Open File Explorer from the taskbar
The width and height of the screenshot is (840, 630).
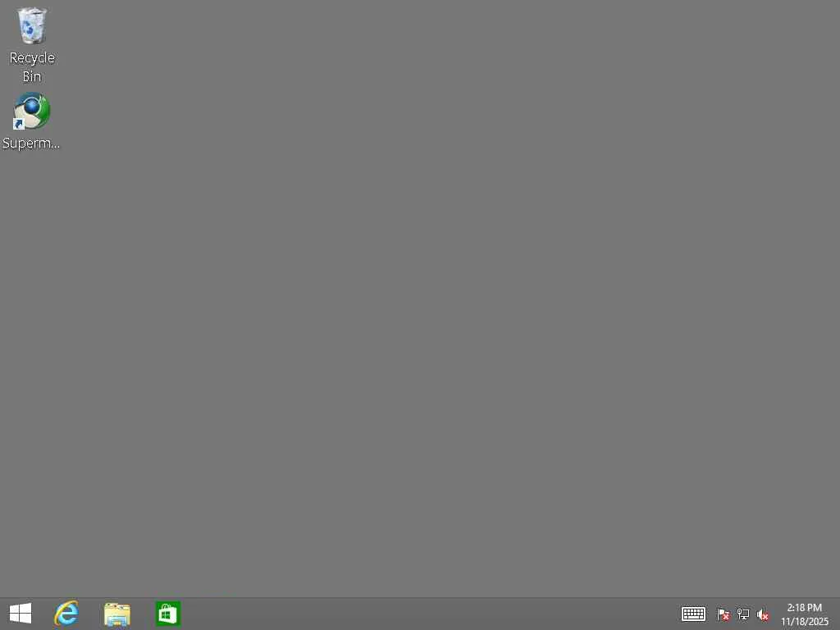(116, 614)
